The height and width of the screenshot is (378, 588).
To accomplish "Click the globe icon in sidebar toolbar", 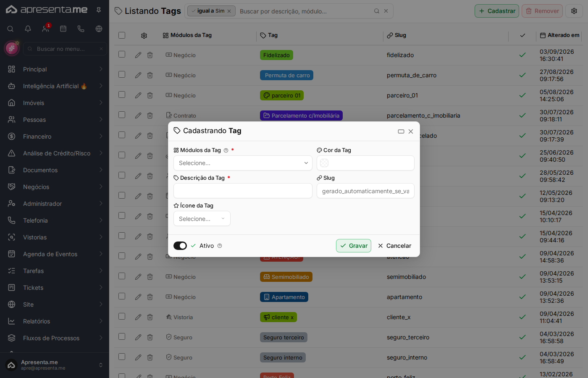I will 99,29.
